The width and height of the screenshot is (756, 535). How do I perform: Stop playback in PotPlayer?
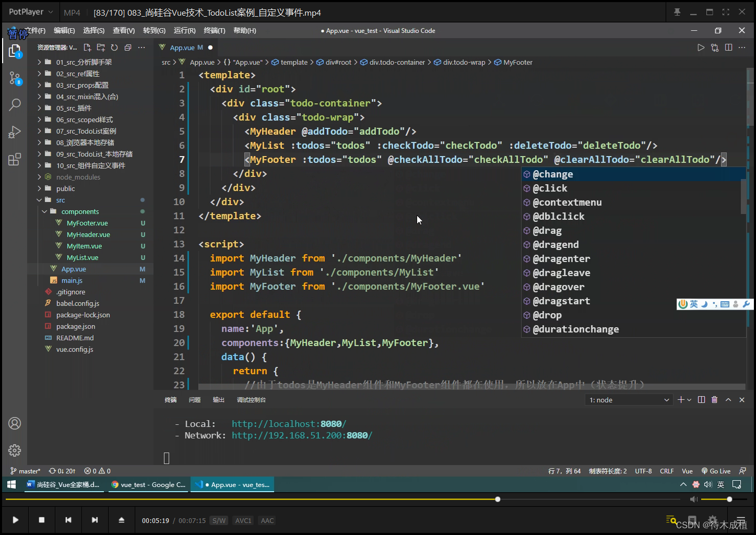coord(42,520)
